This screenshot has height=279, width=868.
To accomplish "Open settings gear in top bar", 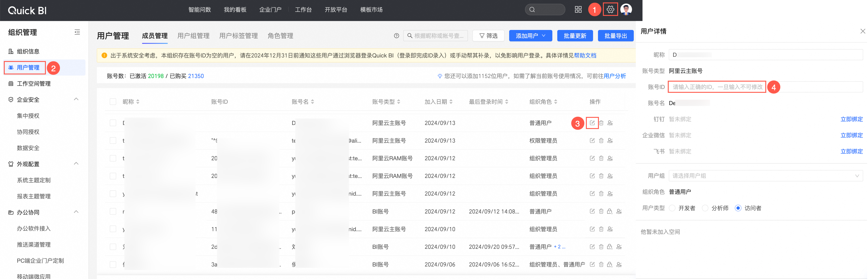I will coord(610,9).
